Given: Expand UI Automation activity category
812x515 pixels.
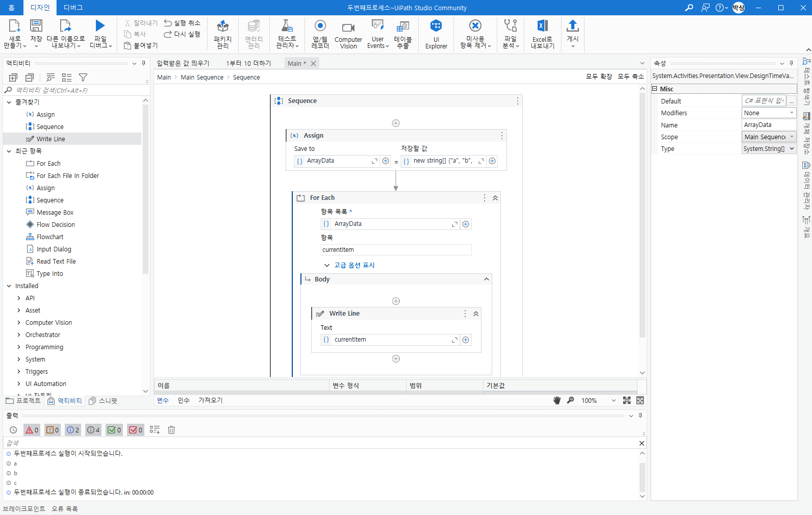Looking at the screenshot, I should click(19, 384).
